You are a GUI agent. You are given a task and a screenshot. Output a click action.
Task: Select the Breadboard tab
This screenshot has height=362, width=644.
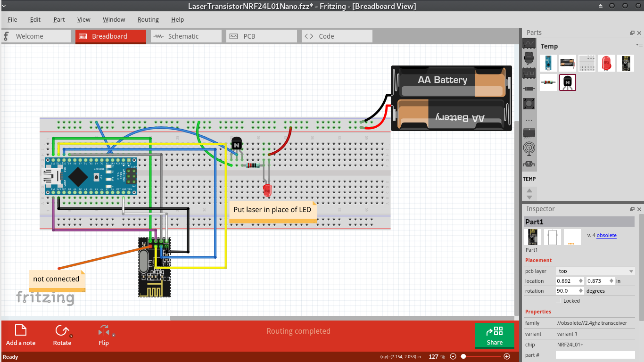(x=111, y=36)
